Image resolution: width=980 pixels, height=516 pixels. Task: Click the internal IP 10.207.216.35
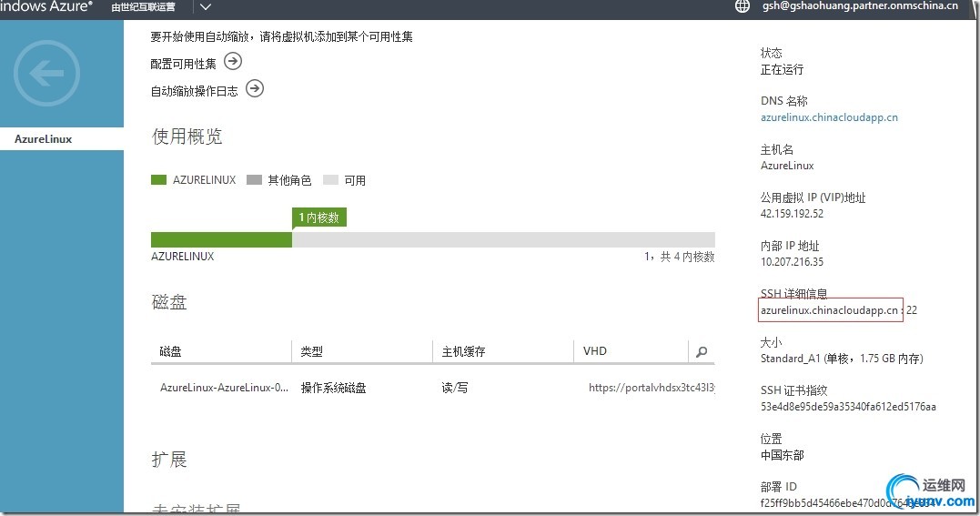point(792,262)
